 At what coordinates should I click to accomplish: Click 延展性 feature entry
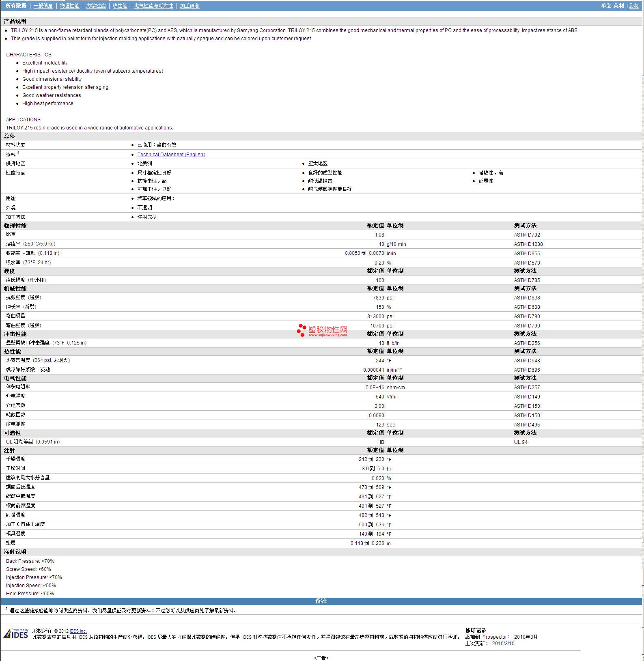(486, 181)
